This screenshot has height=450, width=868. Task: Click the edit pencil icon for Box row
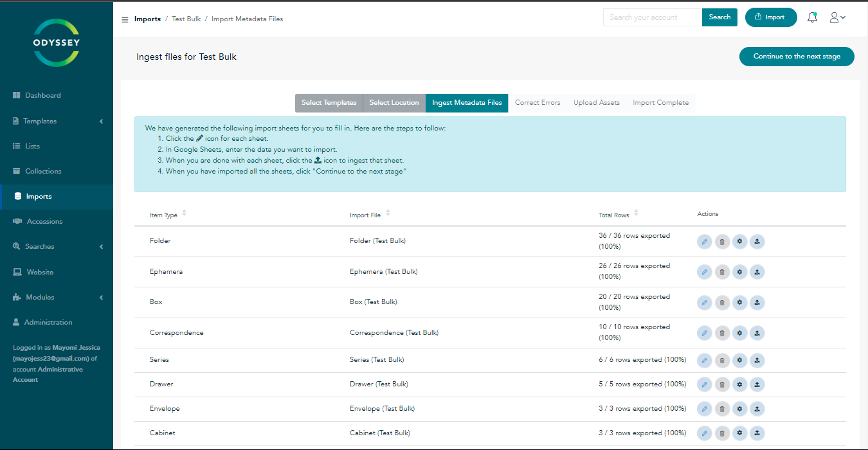[x=705, y=302]
